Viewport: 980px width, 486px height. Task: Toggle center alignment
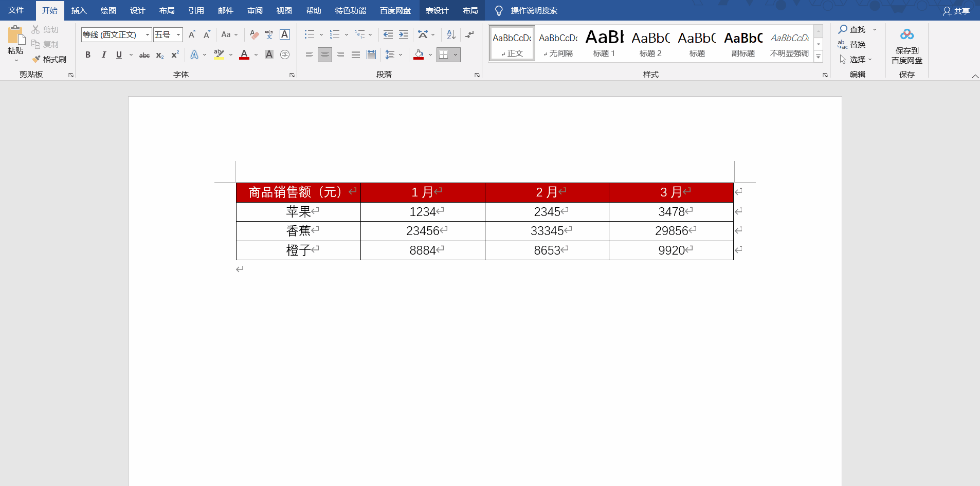[325, 55]
